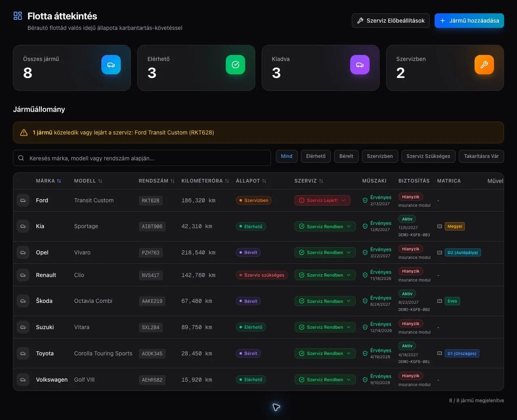Filter by Takarításra Vár
Image resolution: width=517 pixels, height=420 pixels.
(481, 156)
